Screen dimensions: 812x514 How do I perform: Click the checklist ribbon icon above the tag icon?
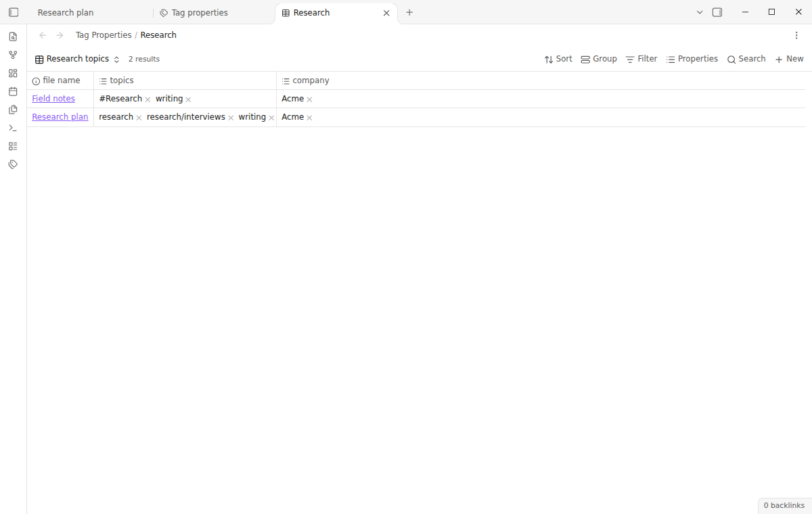pos(13,146)
